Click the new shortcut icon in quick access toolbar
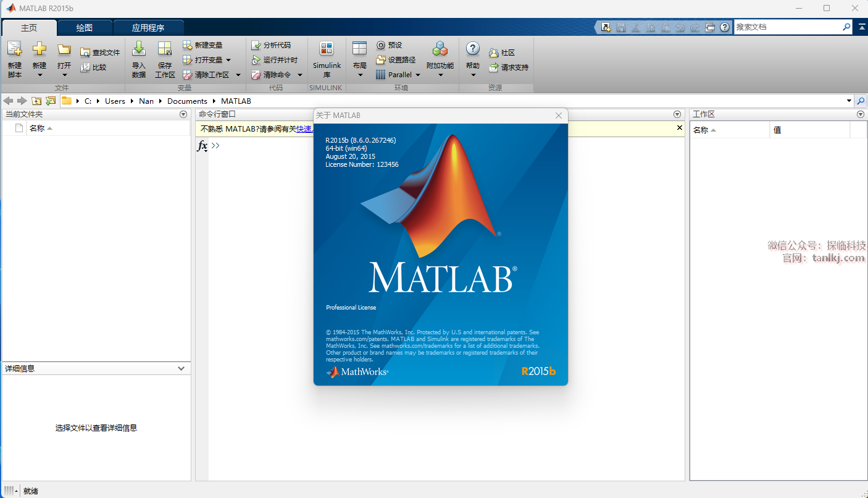 606,27
